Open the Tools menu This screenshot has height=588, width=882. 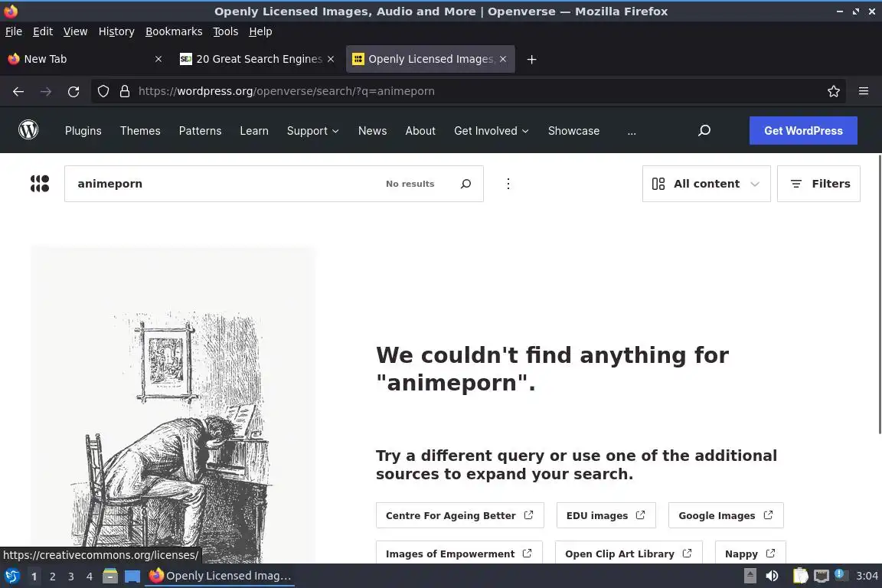point(226,31)
